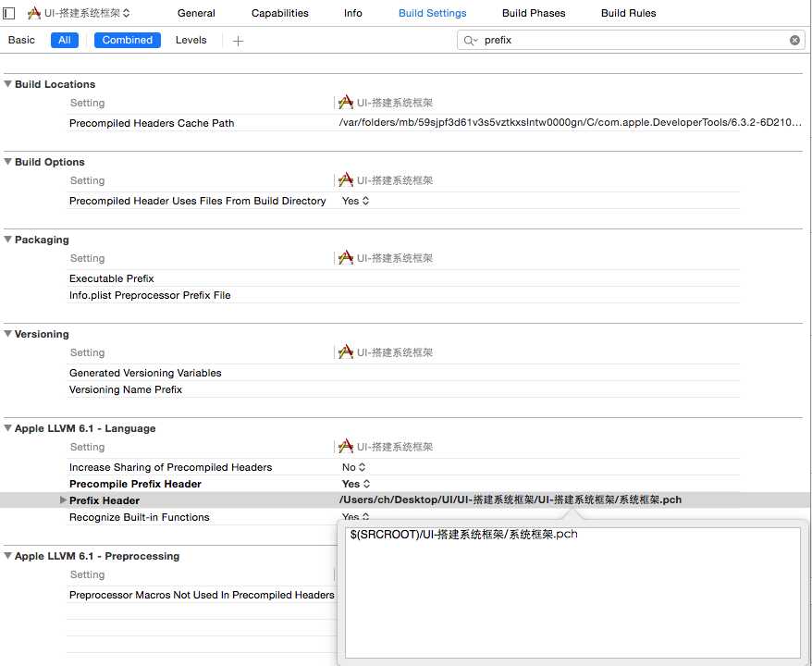
Task: Select the Build Settings tab
Action: click(x=433, y=13)
